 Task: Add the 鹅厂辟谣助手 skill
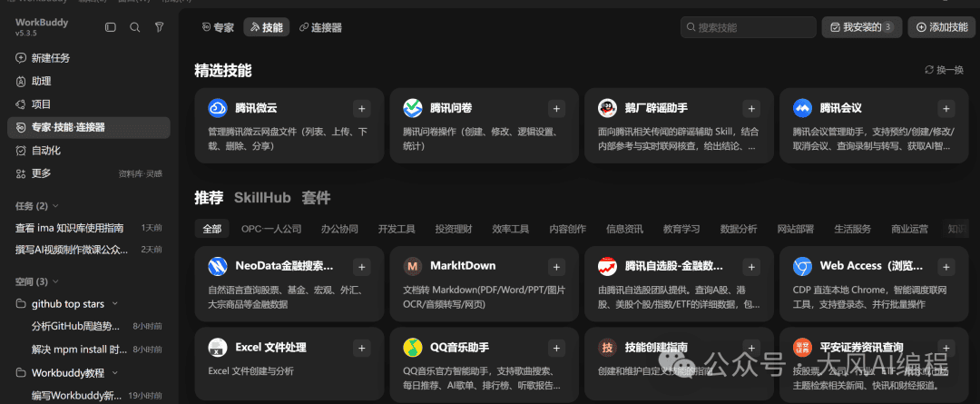pyautogui.click(x=751, y=108)
